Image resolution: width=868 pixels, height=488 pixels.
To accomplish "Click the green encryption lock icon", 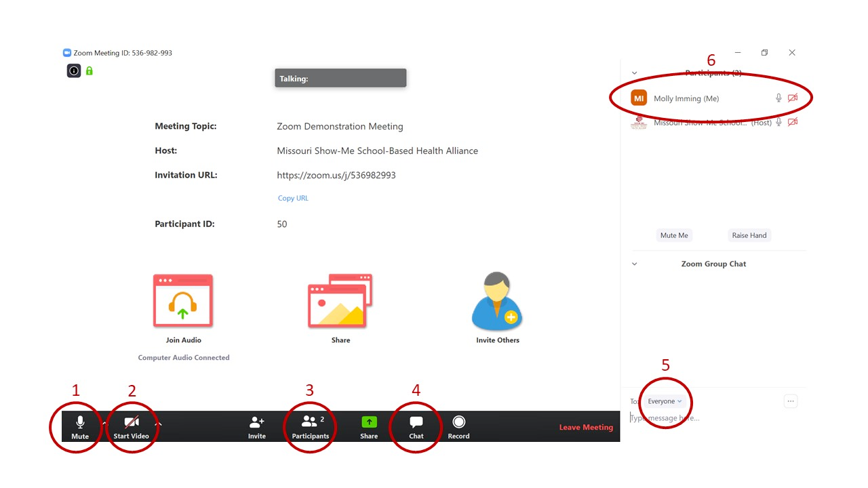I will coord(90,70).
